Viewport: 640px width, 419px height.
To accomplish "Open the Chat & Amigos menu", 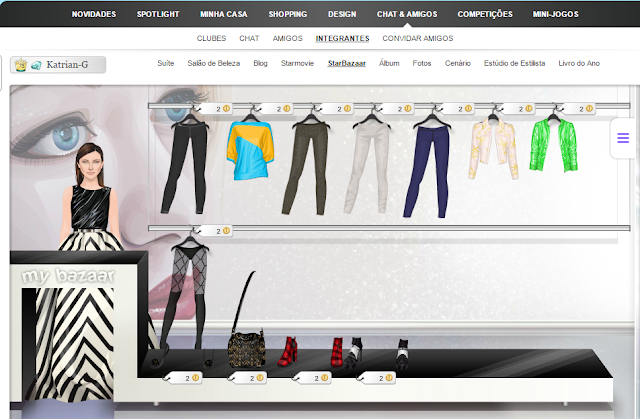I will (x=407, y=14).
